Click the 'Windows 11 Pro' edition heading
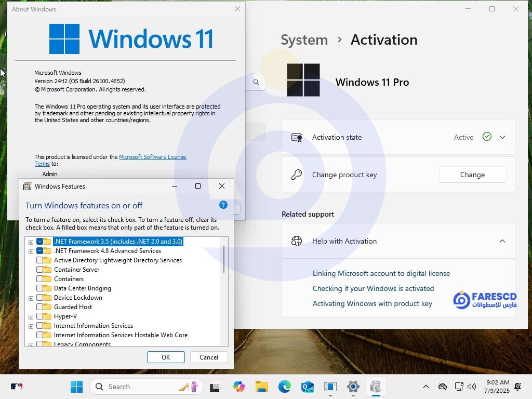 click(372, 82)
